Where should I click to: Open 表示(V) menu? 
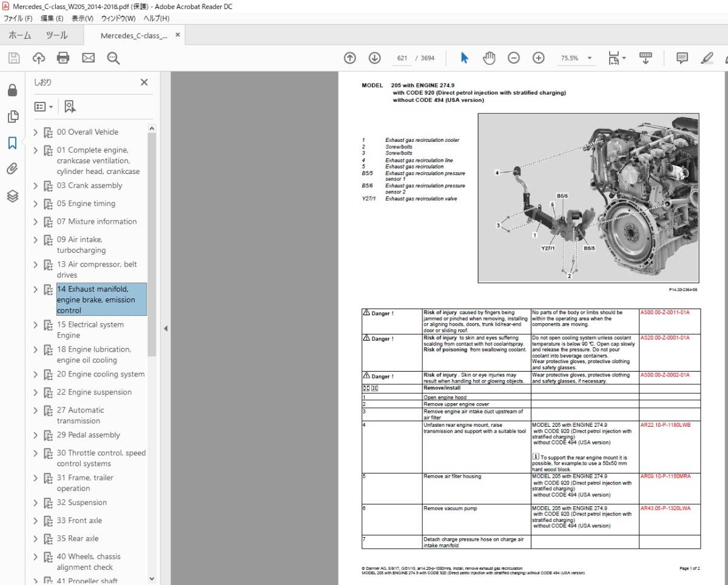click(83, 18)
